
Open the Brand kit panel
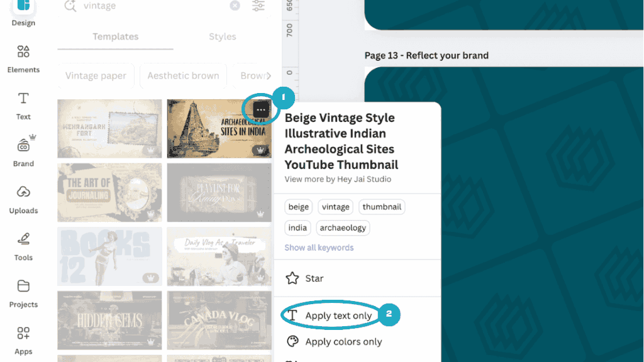pos(23,152)
